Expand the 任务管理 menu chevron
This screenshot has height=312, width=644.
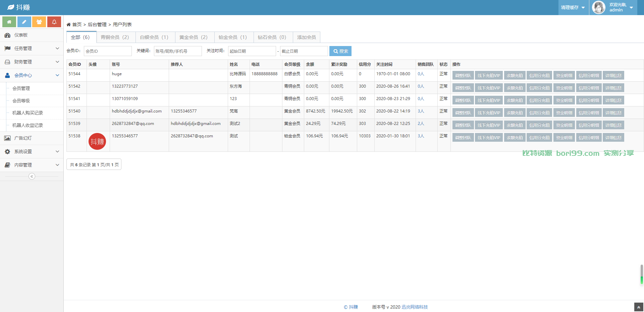click(x=57, y=48)
